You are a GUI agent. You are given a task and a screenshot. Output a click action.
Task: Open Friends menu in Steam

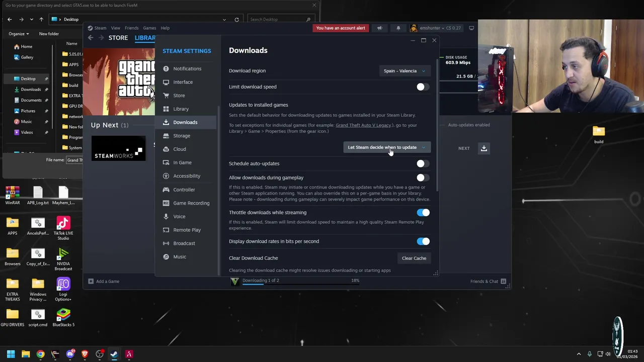point(131,28)
